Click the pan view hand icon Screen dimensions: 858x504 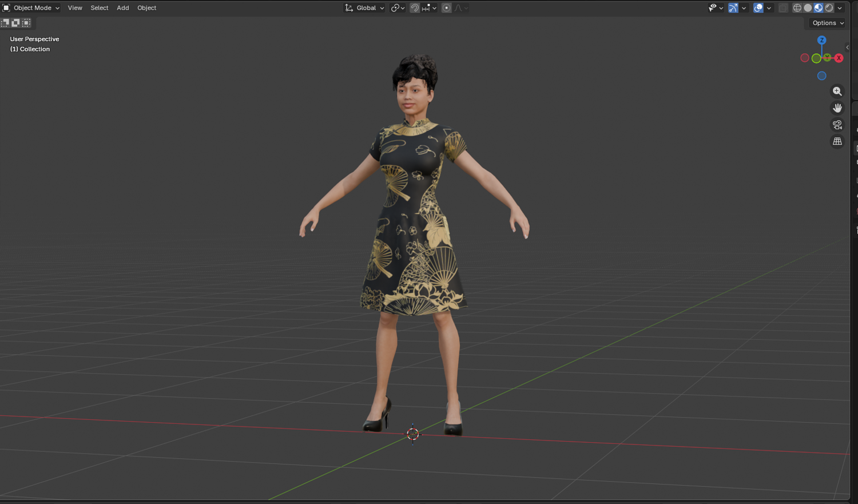coord(837,108)
